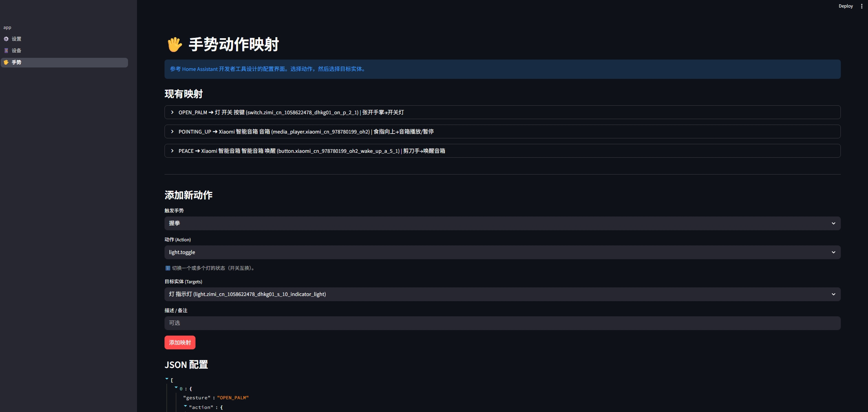Open the 动作 (Action) light.toggle dropdown

502,252
